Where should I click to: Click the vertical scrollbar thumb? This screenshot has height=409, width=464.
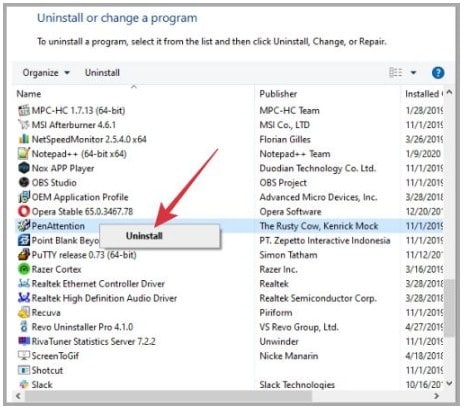[x=449, y=308]
